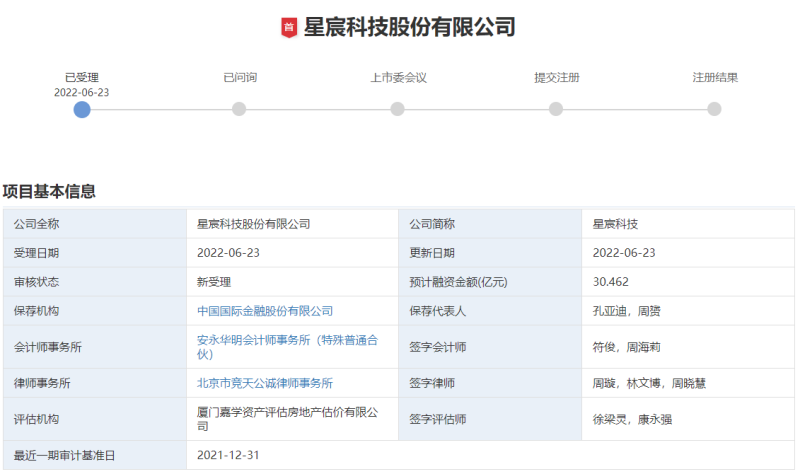Click the 已问询 stage label

[240, 78]
